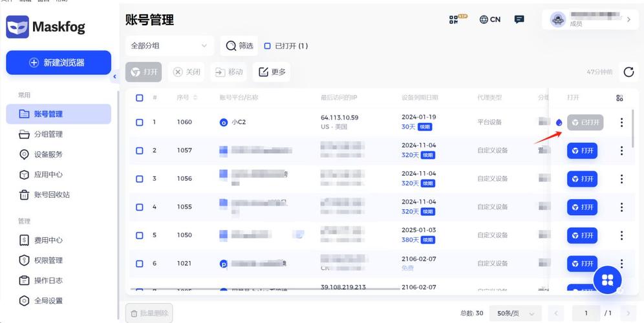Open 账号管理 in the sidebar
This screenshot has height=323, width=644.
pyautogui.click(x=58, y=114)
